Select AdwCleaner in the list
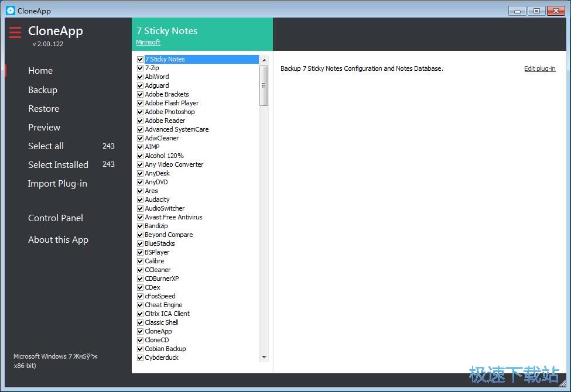Image resolution: width=571 pixels, height=392 pixels. click(x=162, y=138)
